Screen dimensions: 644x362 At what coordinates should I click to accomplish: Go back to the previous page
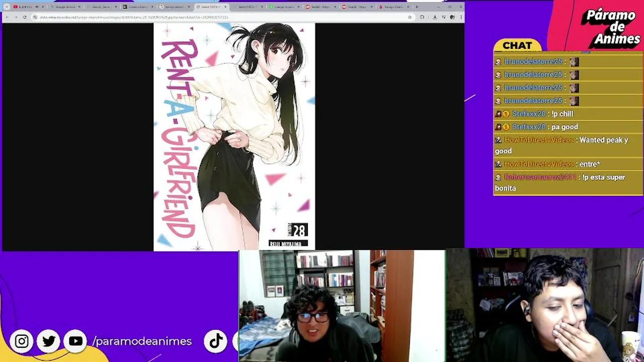[7, 17]
